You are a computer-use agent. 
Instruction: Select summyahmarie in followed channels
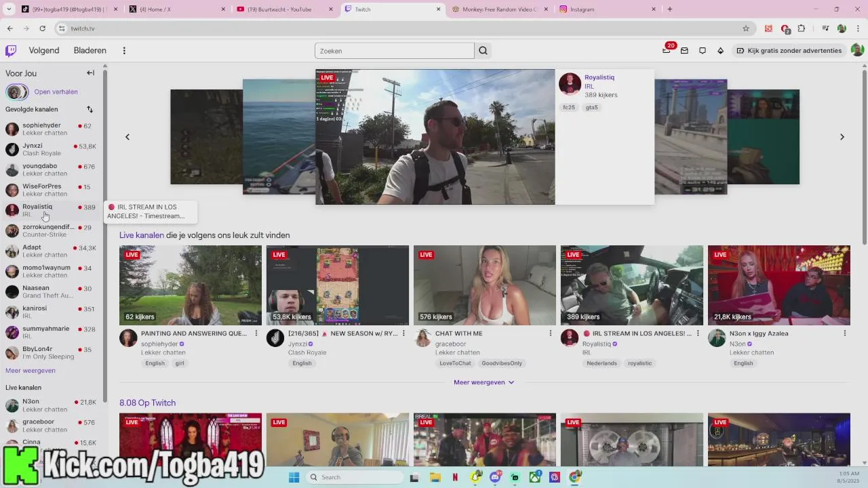point(51,332)
